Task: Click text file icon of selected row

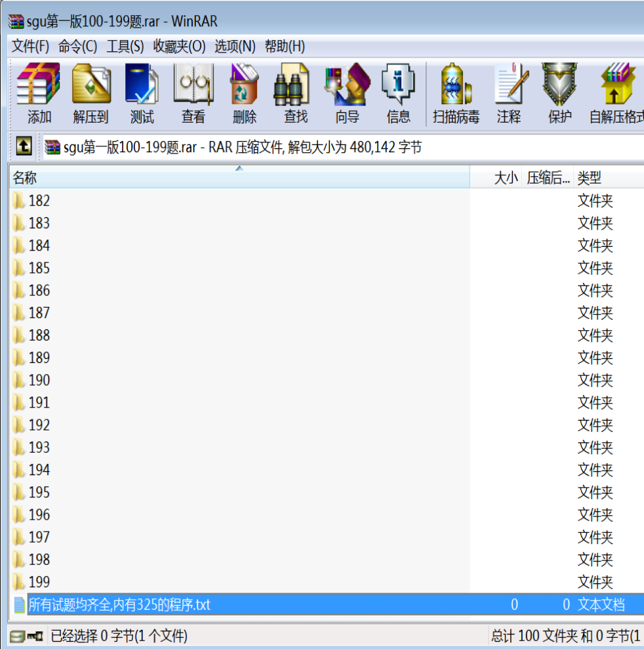Action: click(19, 605)
